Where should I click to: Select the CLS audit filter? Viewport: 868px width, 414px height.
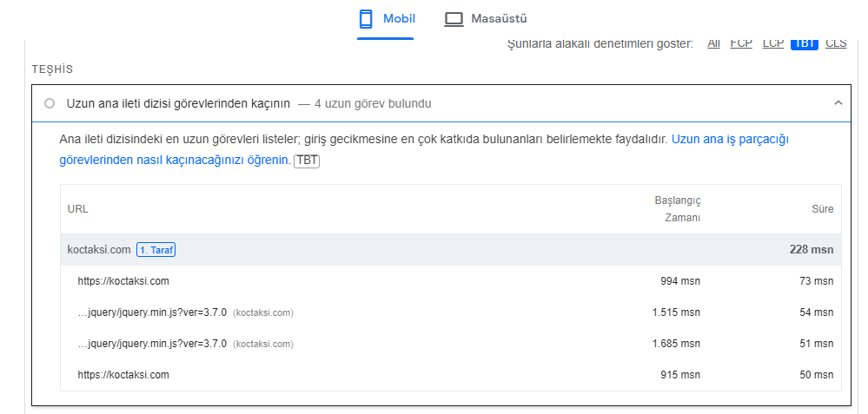coord(836,43)
